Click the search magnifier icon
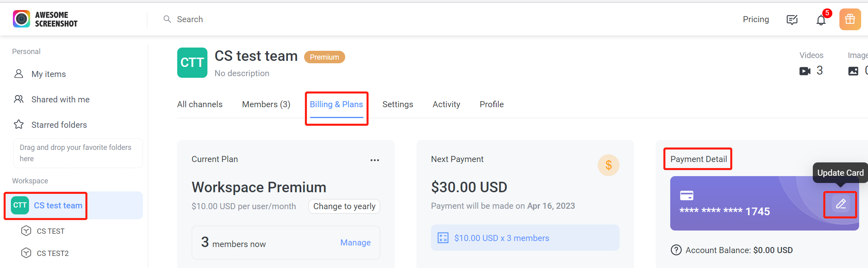The height and width of the screenshot is (268, 868). 167,19
